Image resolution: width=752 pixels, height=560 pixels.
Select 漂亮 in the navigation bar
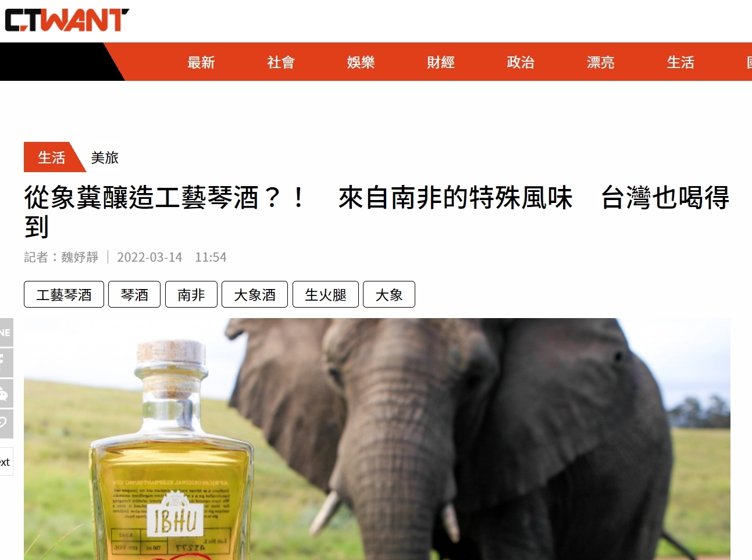(x=601, y=62)
